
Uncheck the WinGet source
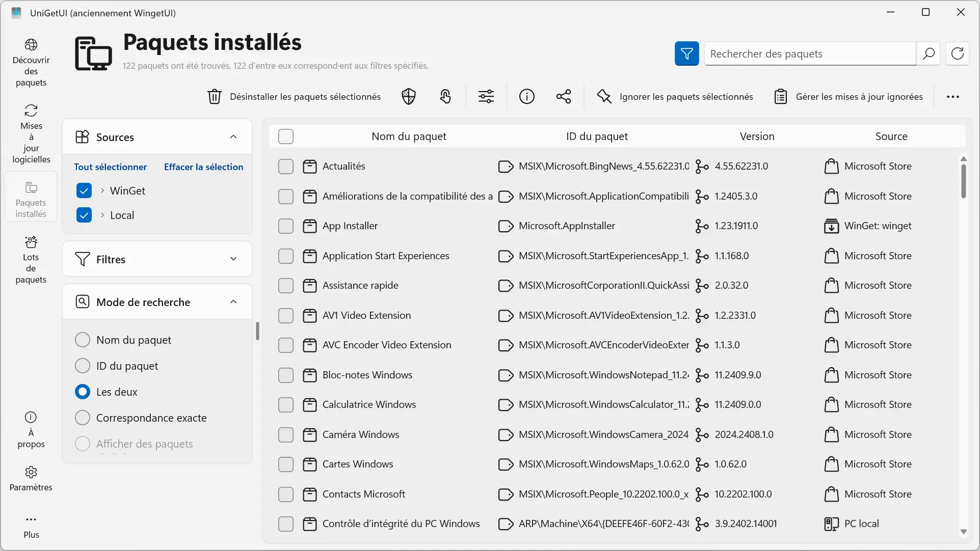(x=84, y=190)
